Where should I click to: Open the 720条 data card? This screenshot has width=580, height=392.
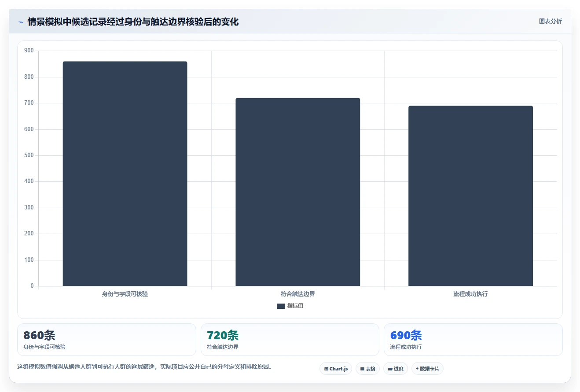[290, 340]
